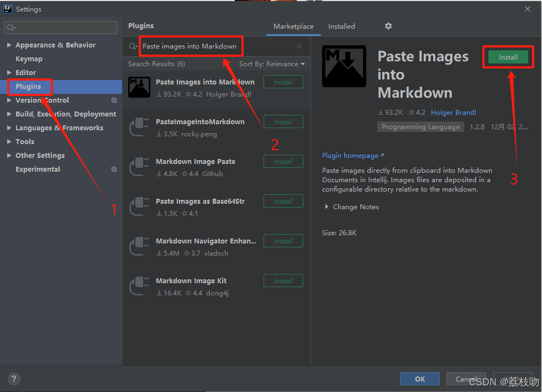Close the Settings dialog window
The width and height of the screenshot is (542, 392).
point(528,9)
